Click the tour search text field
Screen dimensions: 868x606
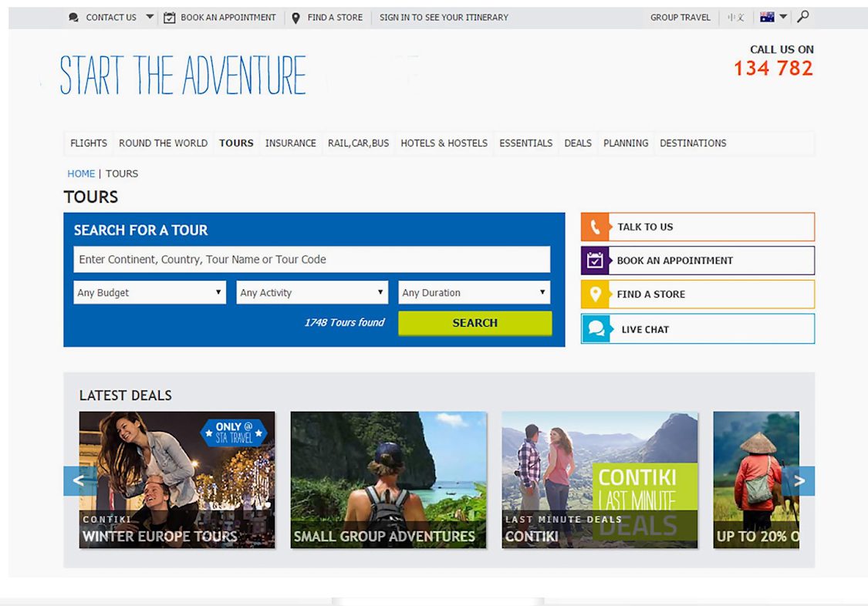[312, 259]
